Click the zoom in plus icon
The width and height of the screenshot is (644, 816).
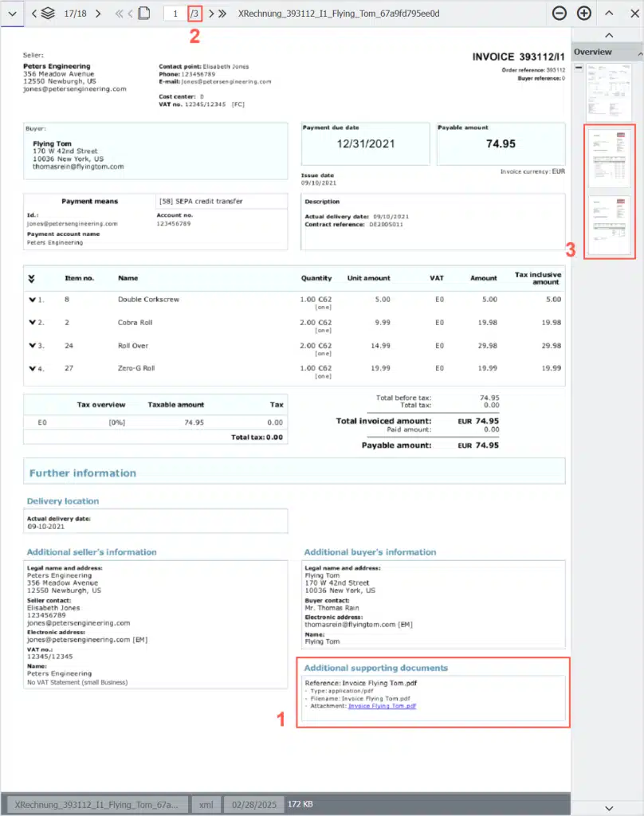click(584, 14)
